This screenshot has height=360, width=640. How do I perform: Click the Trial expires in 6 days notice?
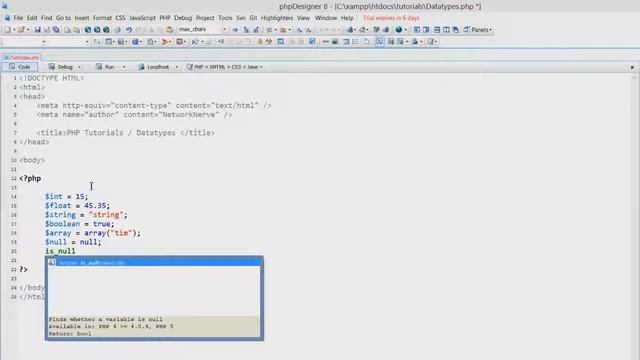coord(391,18)
